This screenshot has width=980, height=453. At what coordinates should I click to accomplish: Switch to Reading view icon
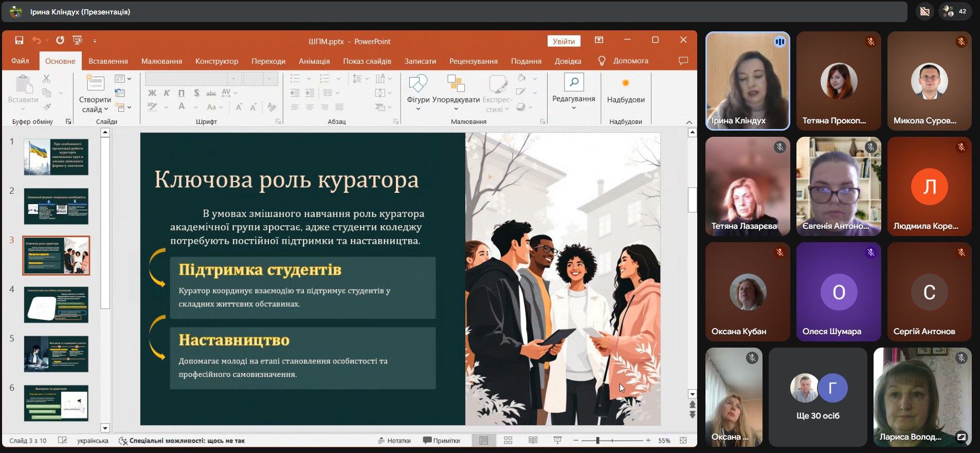pos(533,441)
